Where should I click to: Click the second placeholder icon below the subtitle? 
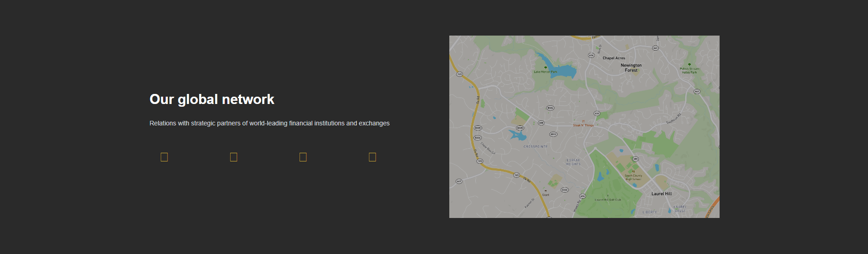click(234, 157)
